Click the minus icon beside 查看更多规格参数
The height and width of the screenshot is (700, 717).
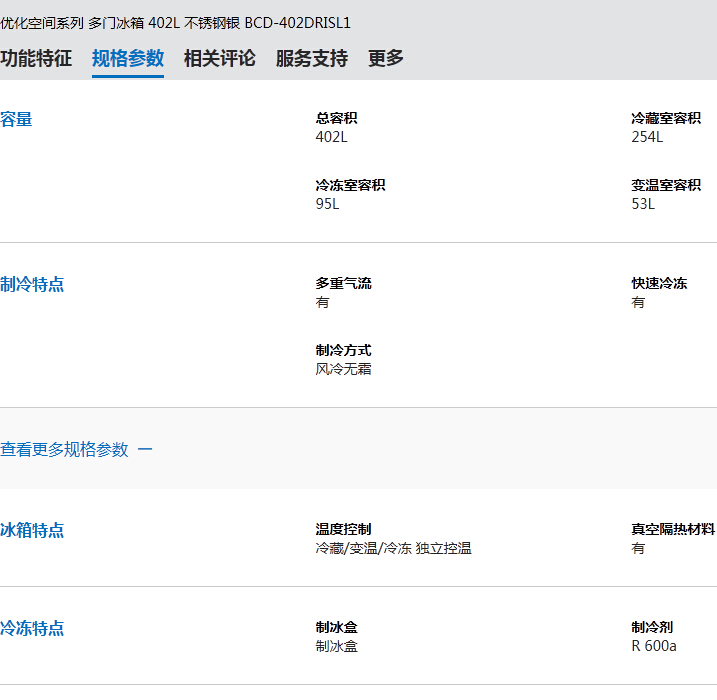coord(145,449)
